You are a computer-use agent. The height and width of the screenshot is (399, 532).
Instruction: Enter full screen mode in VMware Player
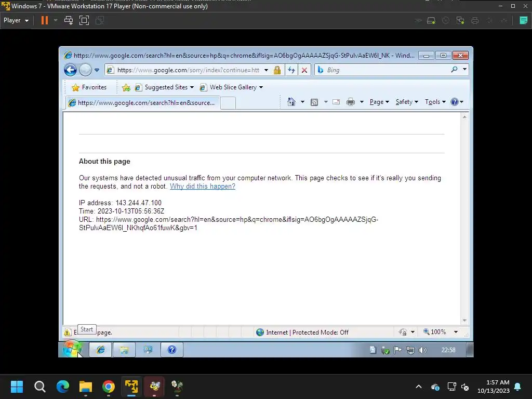tap(84, 20)
